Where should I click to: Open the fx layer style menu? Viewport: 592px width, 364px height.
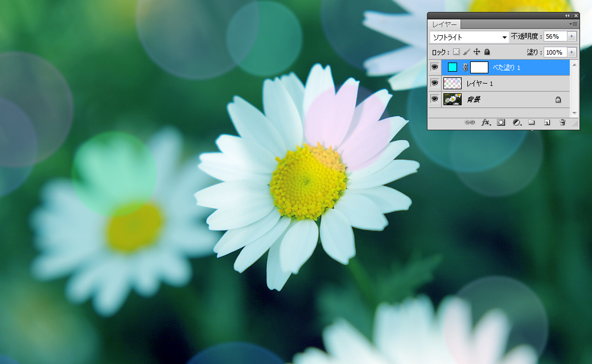pyautogui.click(x=486, y=122)
